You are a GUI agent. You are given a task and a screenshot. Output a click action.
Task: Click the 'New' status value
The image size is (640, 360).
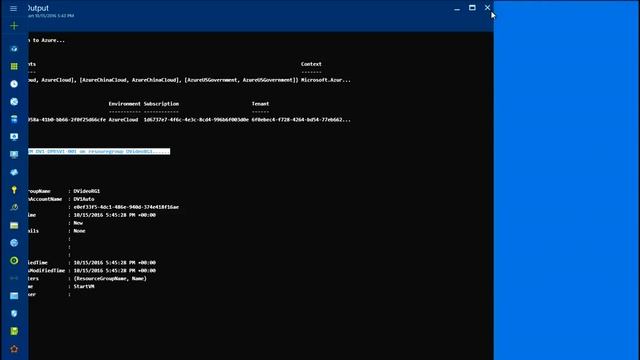(78, 223)
